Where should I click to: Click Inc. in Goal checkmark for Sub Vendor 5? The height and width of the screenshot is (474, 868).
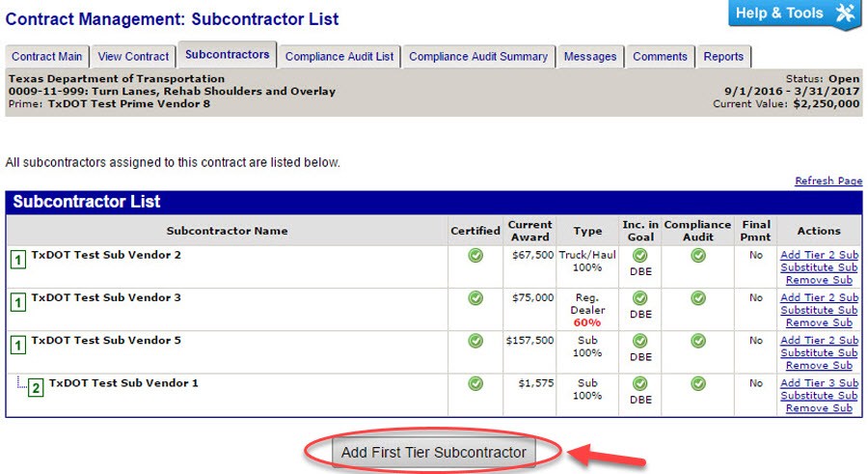pos(640,341)
